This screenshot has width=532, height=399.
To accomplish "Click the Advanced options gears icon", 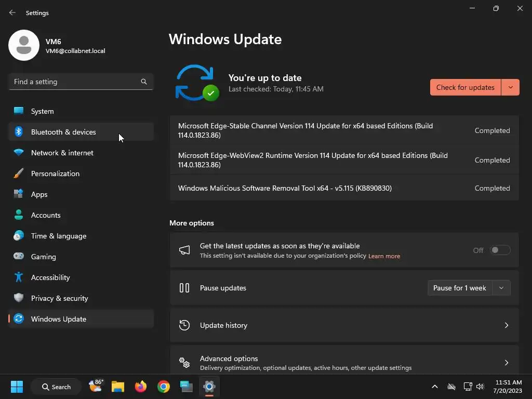I will click(184, 362).
